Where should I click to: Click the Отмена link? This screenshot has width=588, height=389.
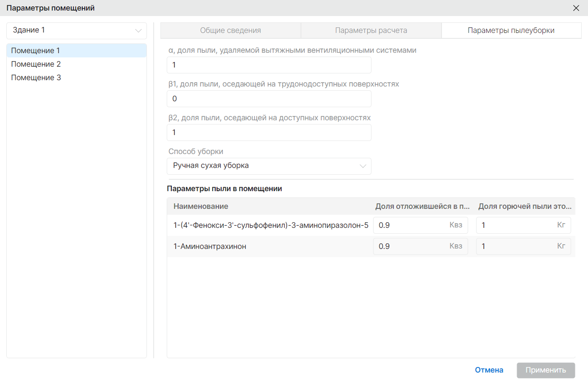coord(489,370)
